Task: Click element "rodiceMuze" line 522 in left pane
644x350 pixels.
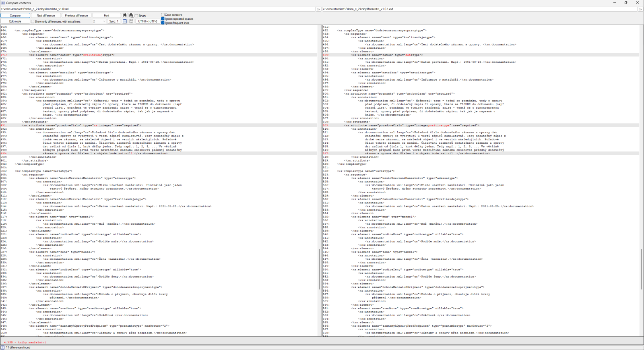Action: coord(85,234)
